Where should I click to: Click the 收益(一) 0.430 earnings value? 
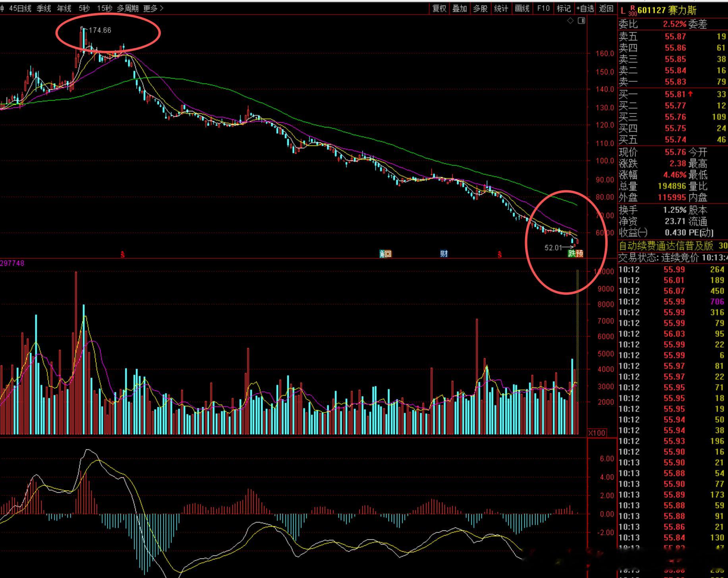[675, 233]
